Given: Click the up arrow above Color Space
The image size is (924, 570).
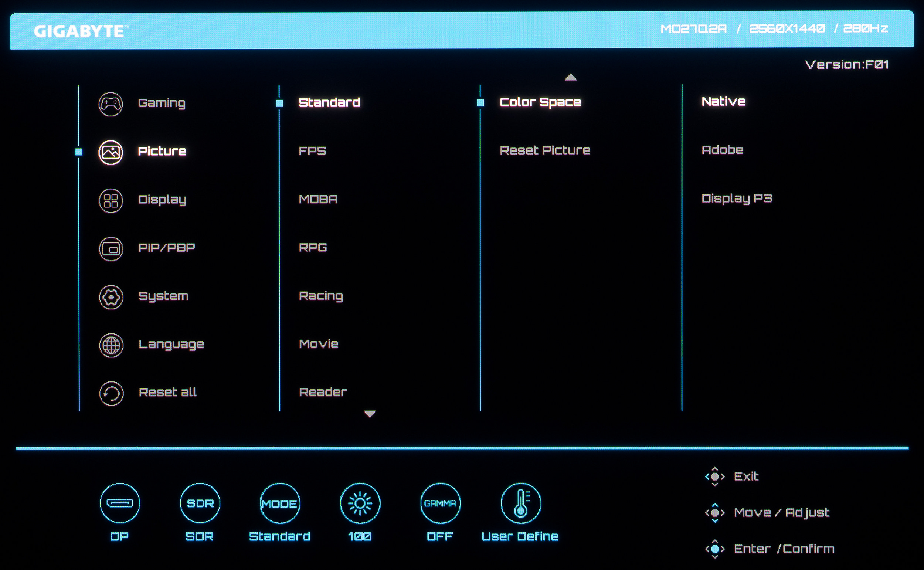Looking at the screenshot, I should pos(571,77).
